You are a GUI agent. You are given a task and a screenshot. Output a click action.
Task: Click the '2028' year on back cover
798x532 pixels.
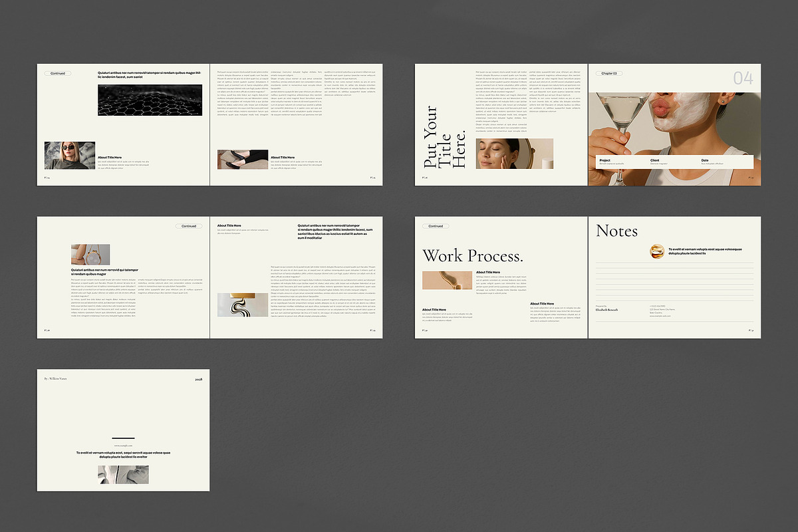point(198,379)
